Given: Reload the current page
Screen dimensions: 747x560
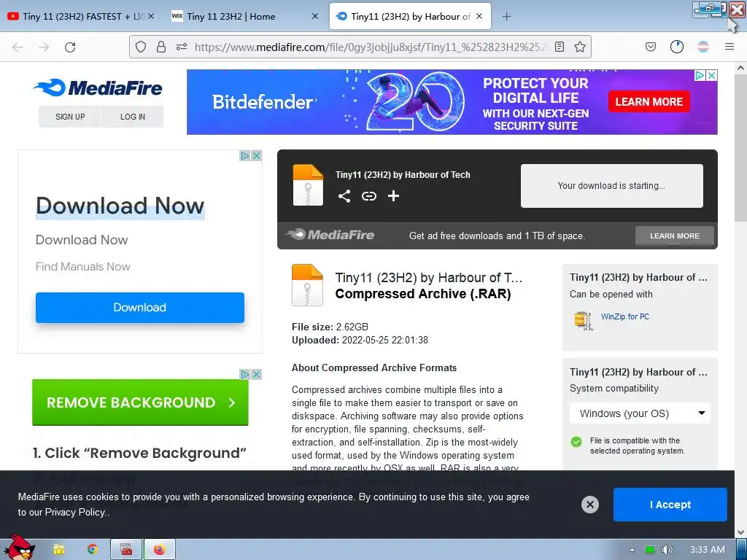Looking at the screenshot, I should [x=70, y=47].
